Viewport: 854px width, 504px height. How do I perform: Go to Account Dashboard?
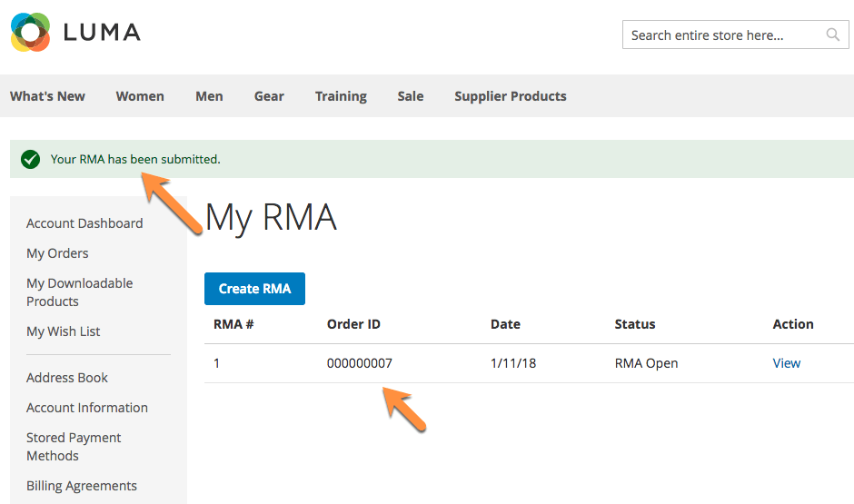(x=84, y=223)
